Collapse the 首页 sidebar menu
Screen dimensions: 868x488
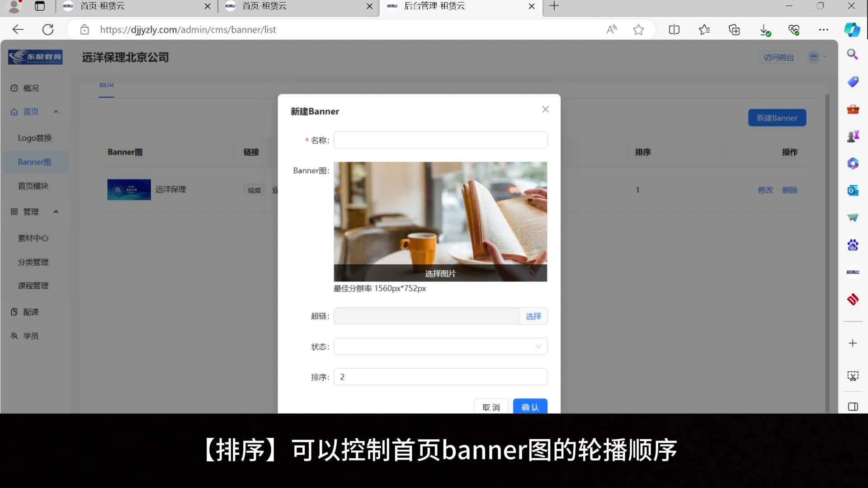(56, 112)
